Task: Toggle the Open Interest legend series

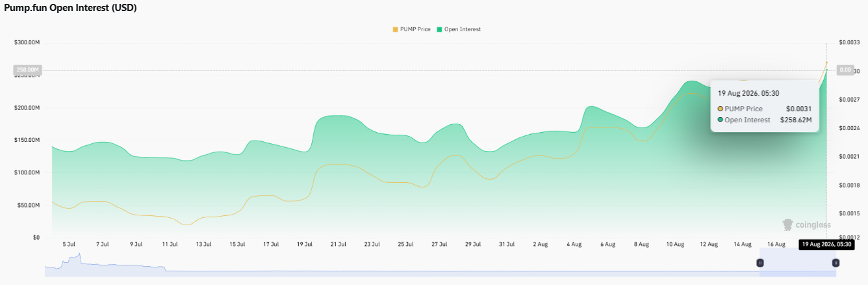Action: [459, 29]
